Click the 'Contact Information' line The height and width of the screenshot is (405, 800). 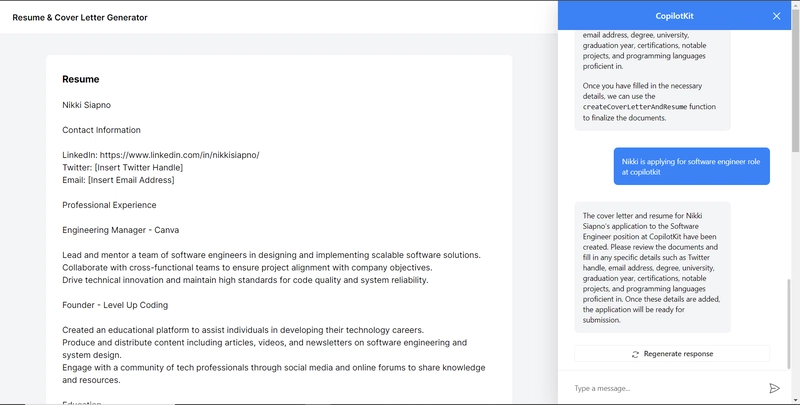pyautogui.click(x=101, y=130)
